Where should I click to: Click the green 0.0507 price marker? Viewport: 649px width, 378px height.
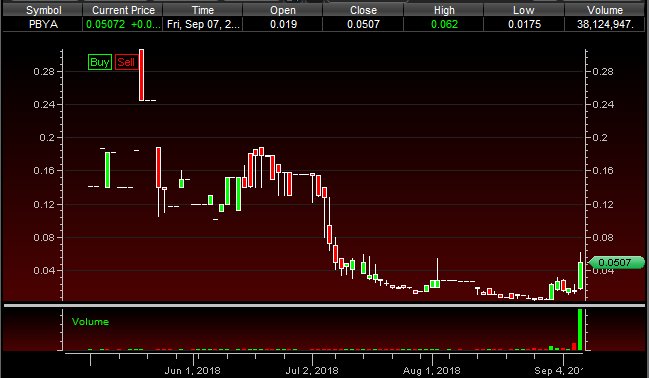(x=616, y=262)
